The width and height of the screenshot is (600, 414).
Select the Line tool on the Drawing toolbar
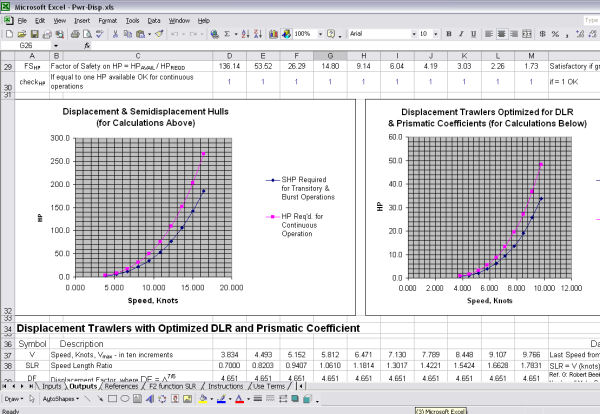pos(88,397)
